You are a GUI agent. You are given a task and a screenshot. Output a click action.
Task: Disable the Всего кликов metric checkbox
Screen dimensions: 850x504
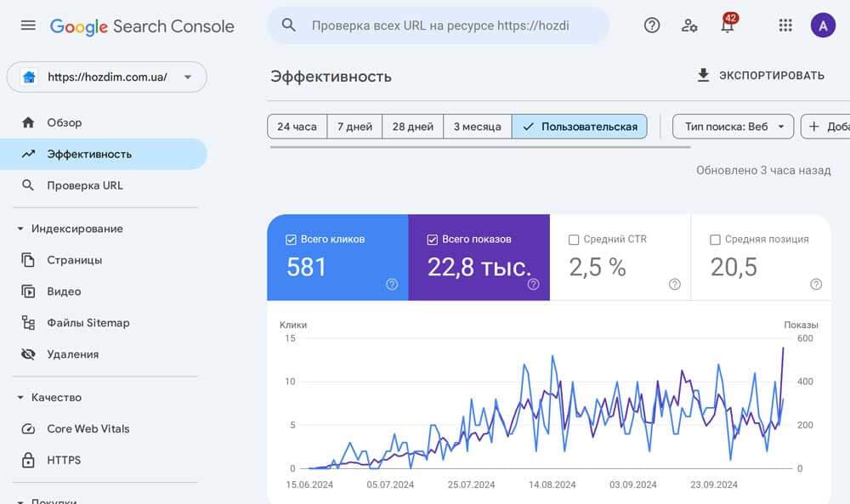coord(290,239)
